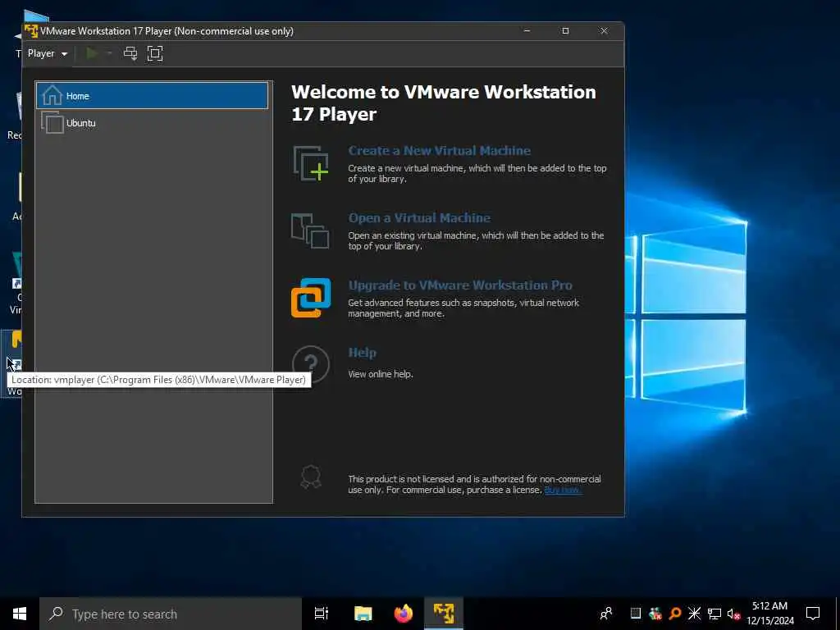Click the Send Ctrl+Alt+Del toolbar icon

click(x=130, y=53)
